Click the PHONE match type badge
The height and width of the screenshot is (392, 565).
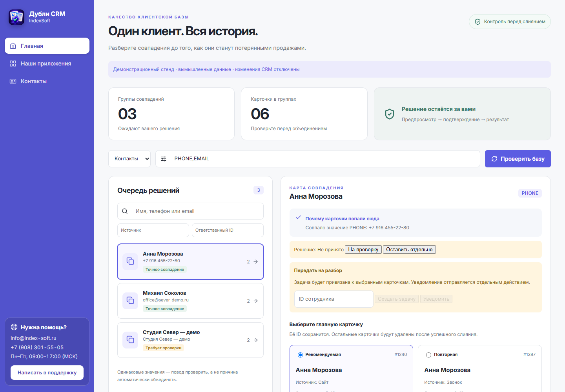pos(530,193)
